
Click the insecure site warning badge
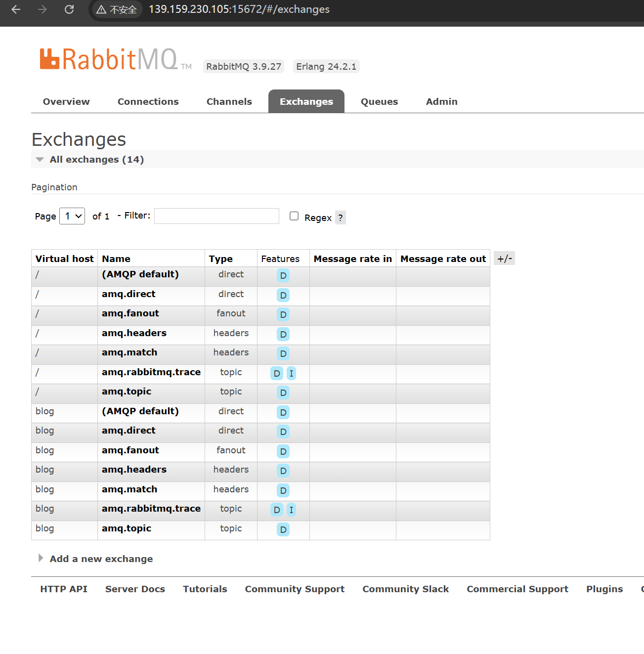[117, 9]
